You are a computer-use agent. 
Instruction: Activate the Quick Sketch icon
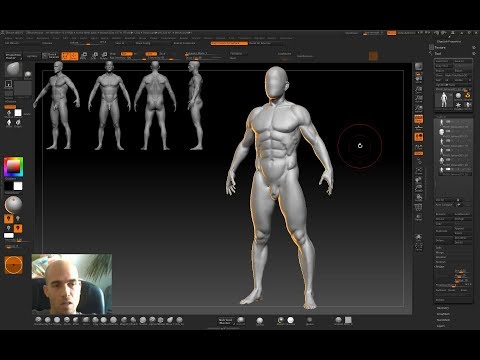tap(51, 56)
